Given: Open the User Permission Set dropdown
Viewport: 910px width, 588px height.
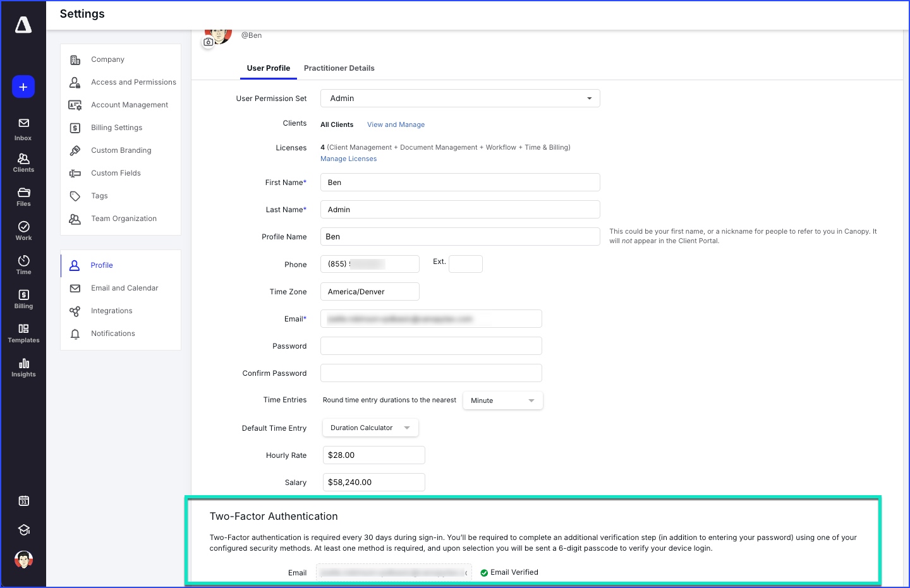Looking at the screenshot, I should tap(460, 99).
